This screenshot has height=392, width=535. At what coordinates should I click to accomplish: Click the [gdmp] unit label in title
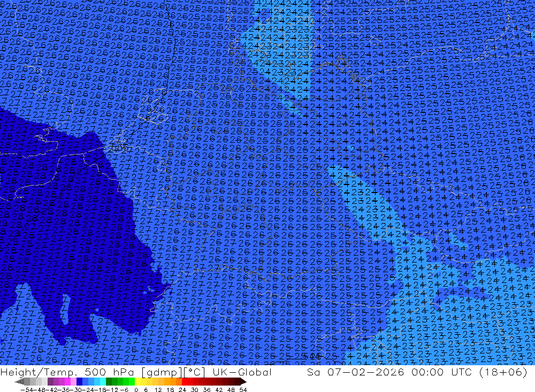point(162,372)
